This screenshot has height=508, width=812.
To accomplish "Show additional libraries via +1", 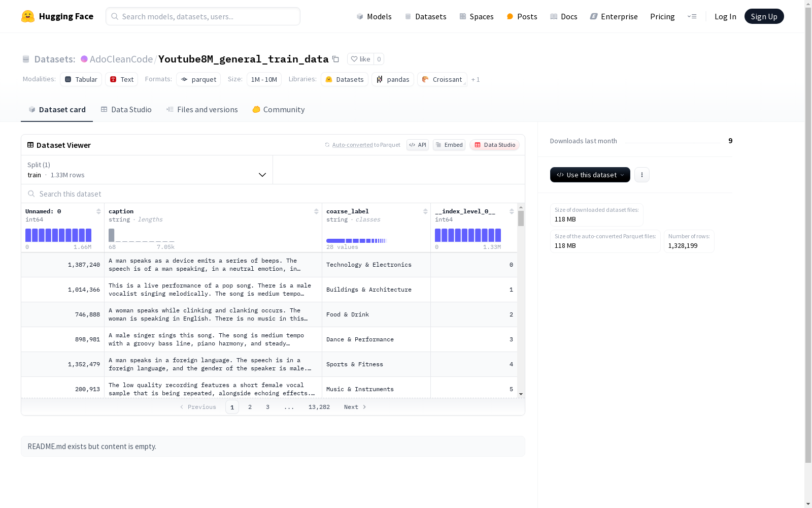I will click(476, 79).
